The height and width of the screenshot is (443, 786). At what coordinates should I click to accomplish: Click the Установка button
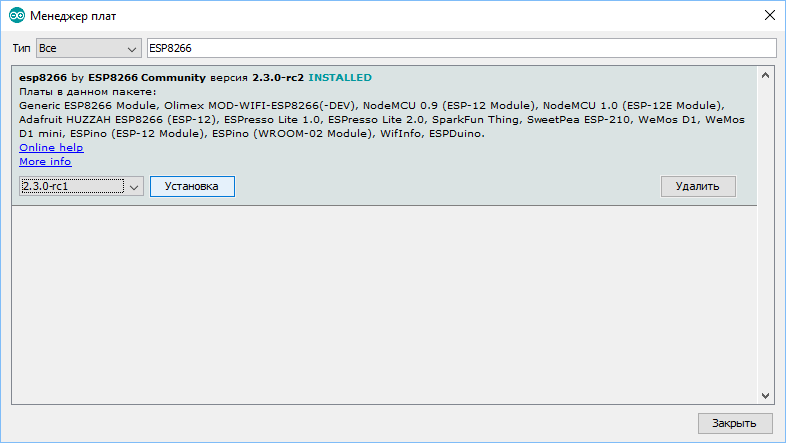(192, 186)
